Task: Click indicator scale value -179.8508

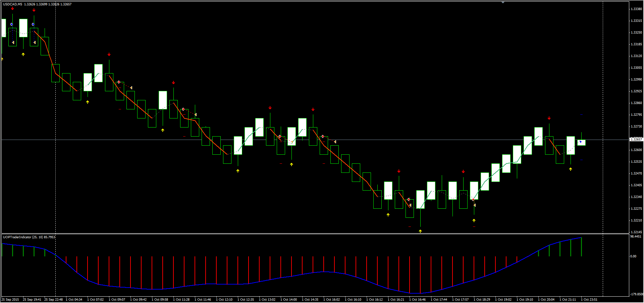Action: pyautogui.click(x=637, y=294)
